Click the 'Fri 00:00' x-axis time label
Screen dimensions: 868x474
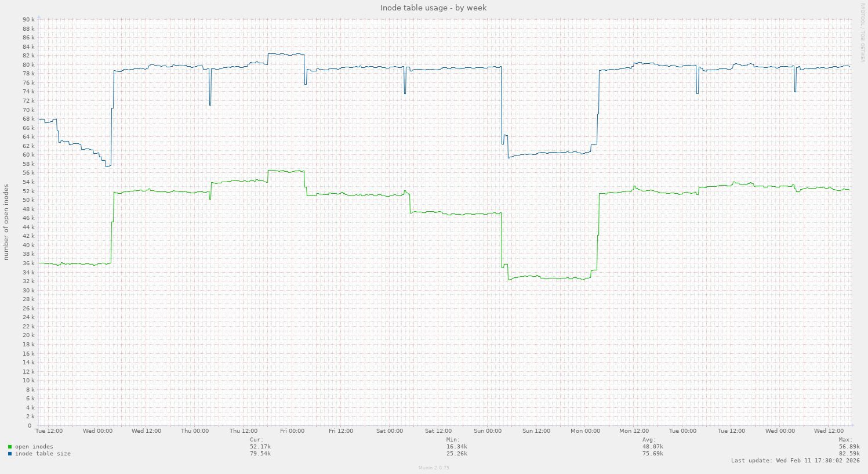(x=292, y=431)
